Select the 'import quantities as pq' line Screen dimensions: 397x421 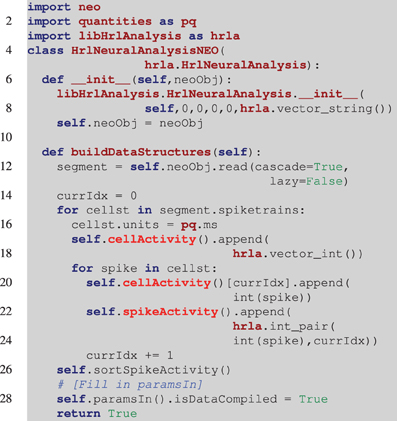tap(112, 22)
